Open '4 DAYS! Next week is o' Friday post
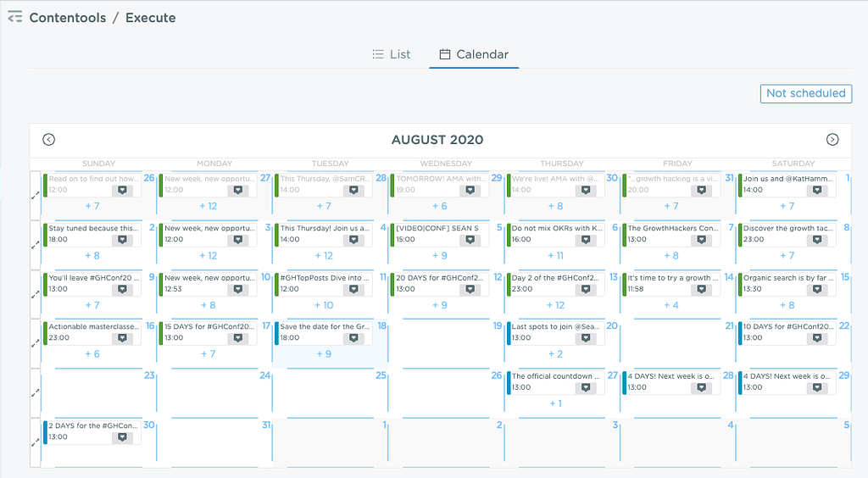The image size is (868, 478). tap(671, 381)
